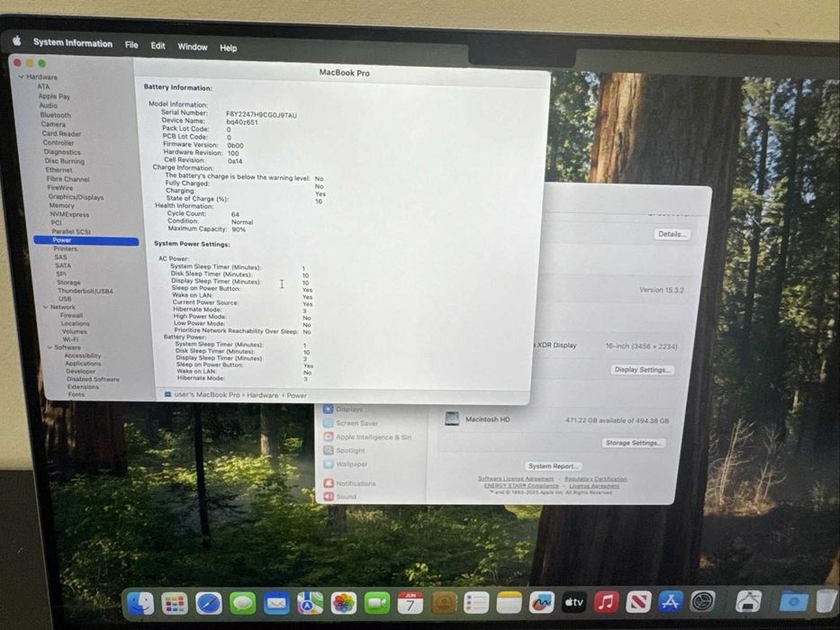This screenshot has width=840, height=630.
Task: Select Storage in the Hardware list
Action: pyautogui.click(x=68, y=283)
